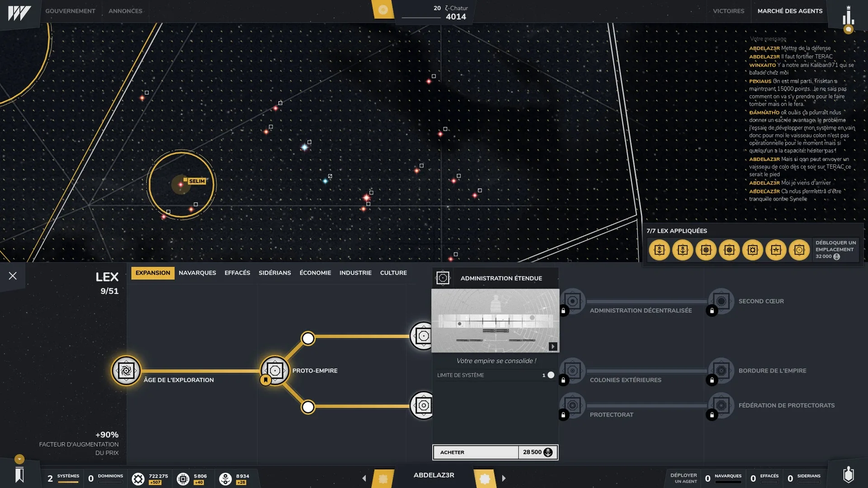Select lower branch node after Proto-Empire
The image size is (868, 488).
click(308, 407)
